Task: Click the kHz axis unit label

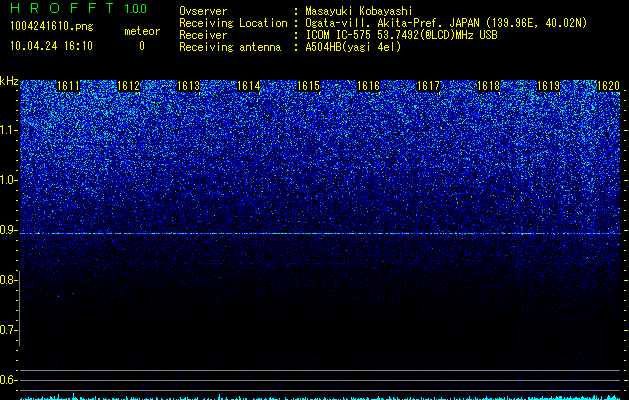Action: point(9,81)
